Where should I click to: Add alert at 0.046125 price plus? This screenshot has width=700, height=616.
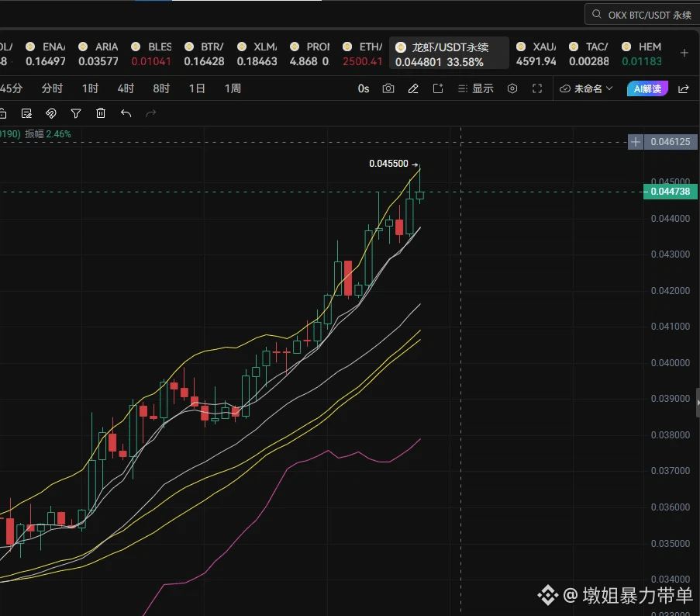635,142
